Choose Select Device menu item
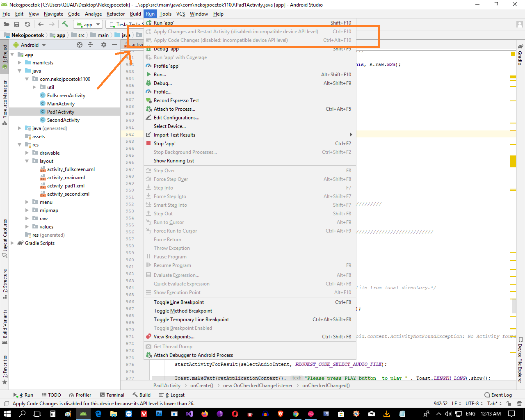The image size is (525, 420). tap(250, 126)
